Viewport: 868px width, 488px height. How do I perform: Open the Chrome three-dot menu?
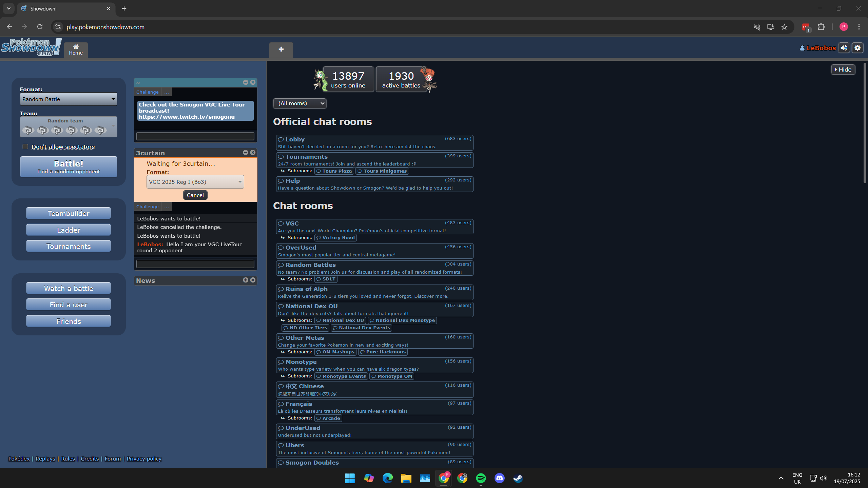pos(859,27)
